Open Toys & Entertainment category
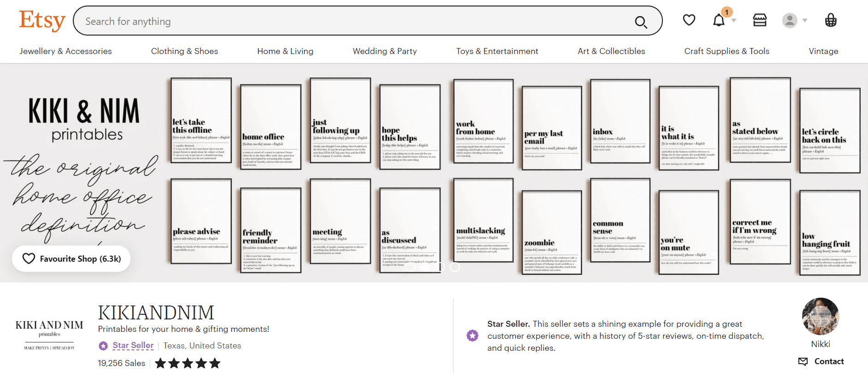The image size is (868, 384). pyautogui.click(x=497, y=51)
